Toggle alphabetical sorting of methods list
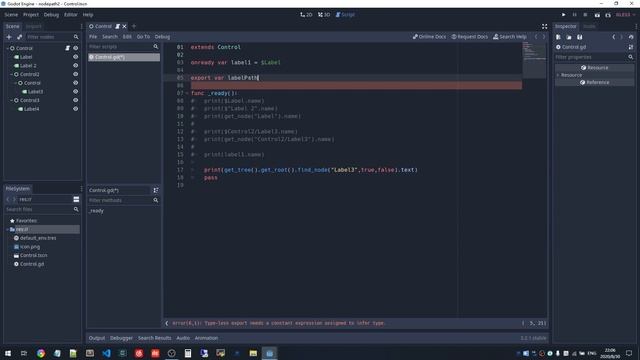Screen dimensions: 640x360 pyautogui.click(x=156, y=190)
